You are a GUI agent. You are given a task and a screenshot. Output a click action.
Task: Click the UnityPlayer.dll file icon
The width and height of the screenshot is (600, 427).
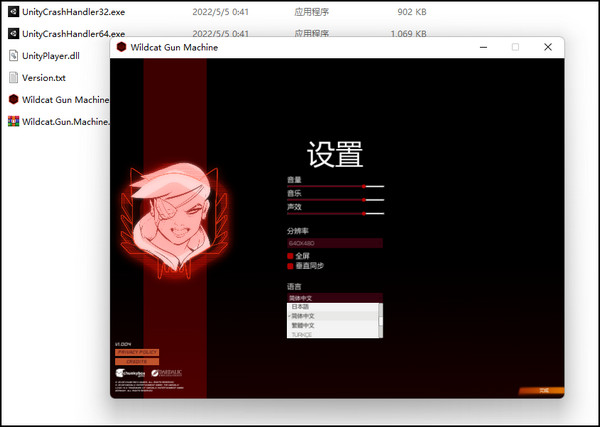[x=13, y=56]
